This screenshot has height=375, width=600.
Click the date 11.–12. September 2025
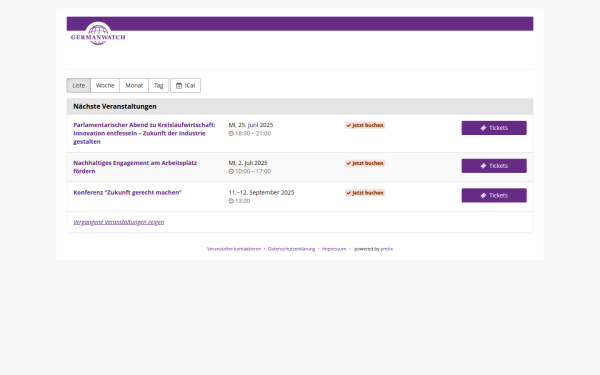click(x=261, y=192)
